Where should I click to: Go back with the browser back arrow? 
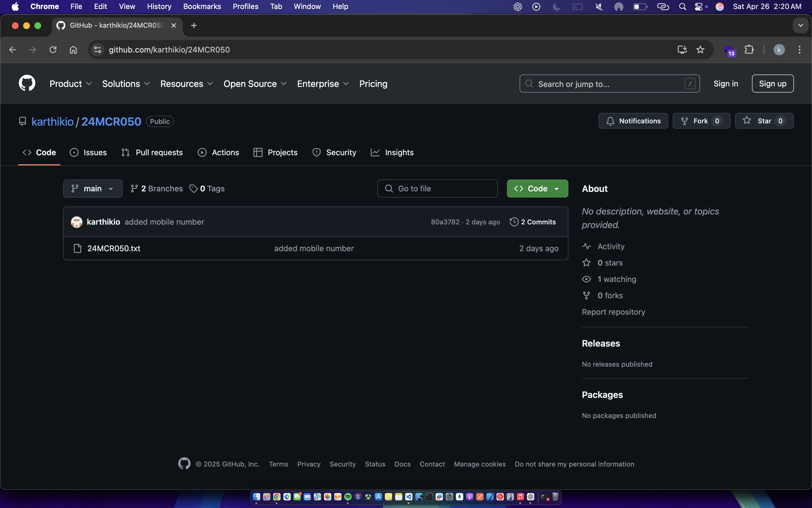12,50
